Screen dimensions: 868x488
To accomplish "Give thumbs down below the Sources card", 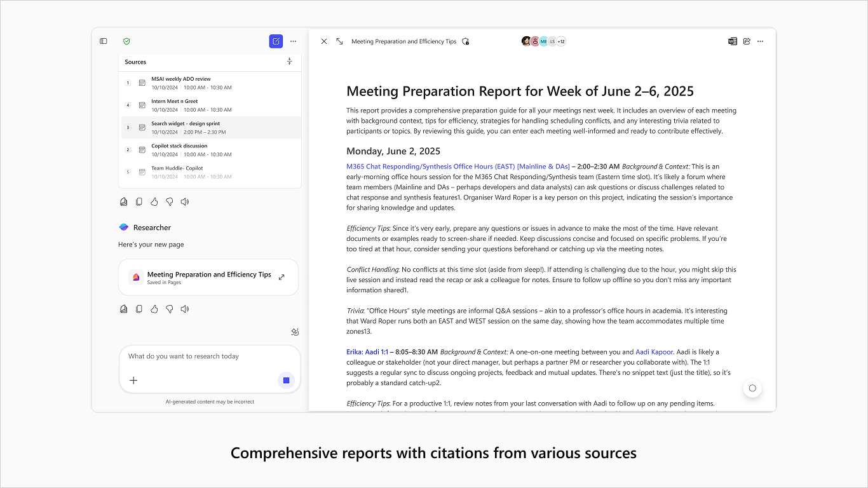I will point(170,201).
